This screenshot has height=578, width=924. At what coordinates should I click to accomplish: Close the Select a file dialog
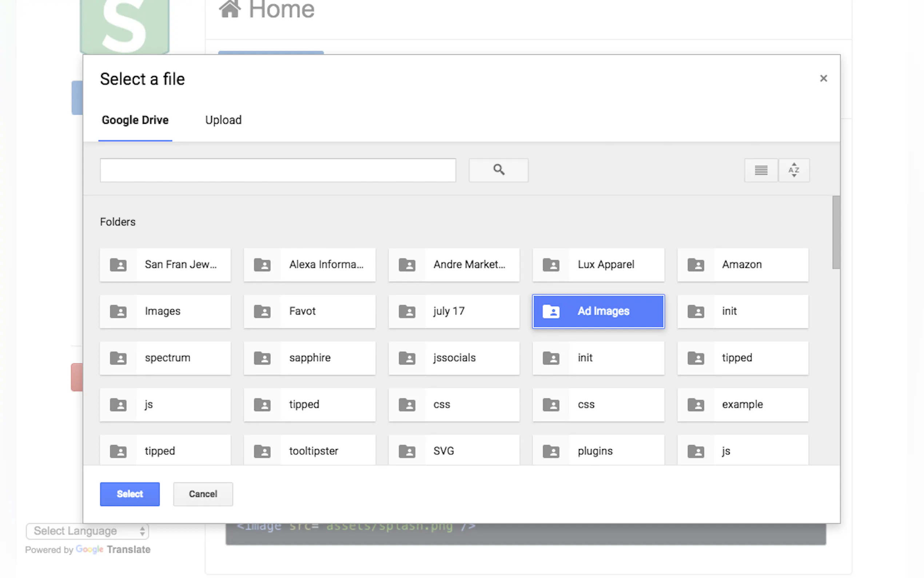(x=823, y=78)
